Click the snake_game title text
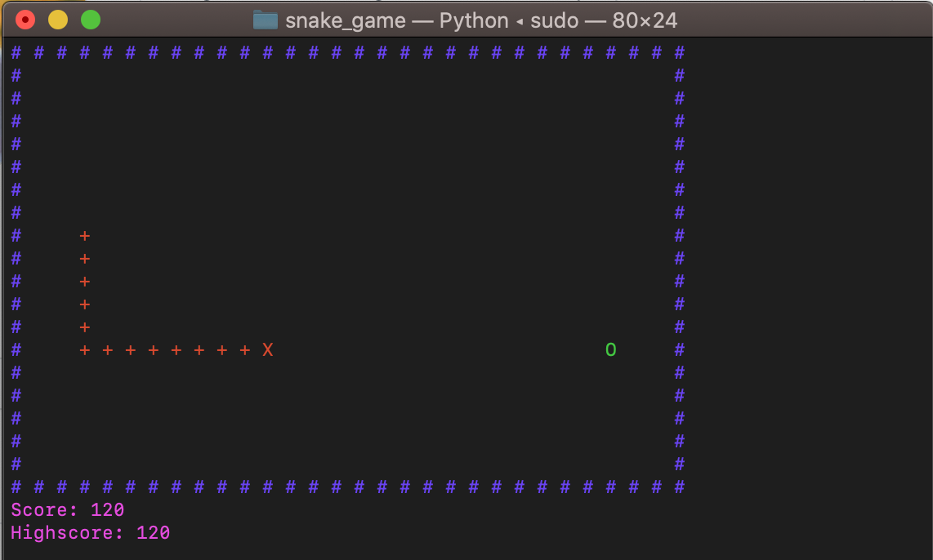Image resolution: width=933 pixels, height=560 pixels. tap(345, 20)
